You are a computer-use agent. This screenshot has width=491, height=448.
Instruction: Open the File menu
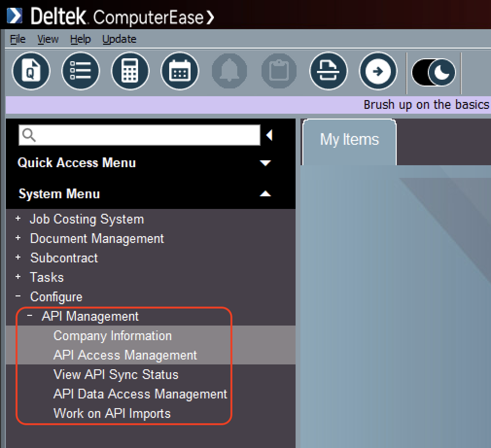coord(18,39)
